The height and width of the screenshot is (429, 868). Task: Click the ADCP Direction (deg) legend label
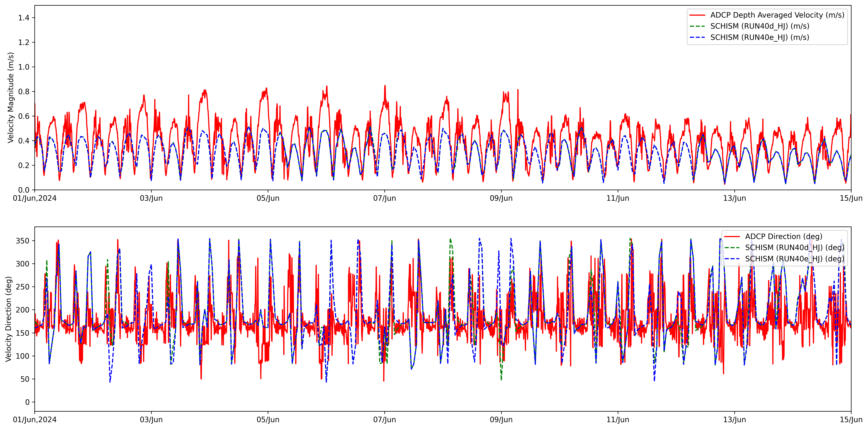coord(783,236)
